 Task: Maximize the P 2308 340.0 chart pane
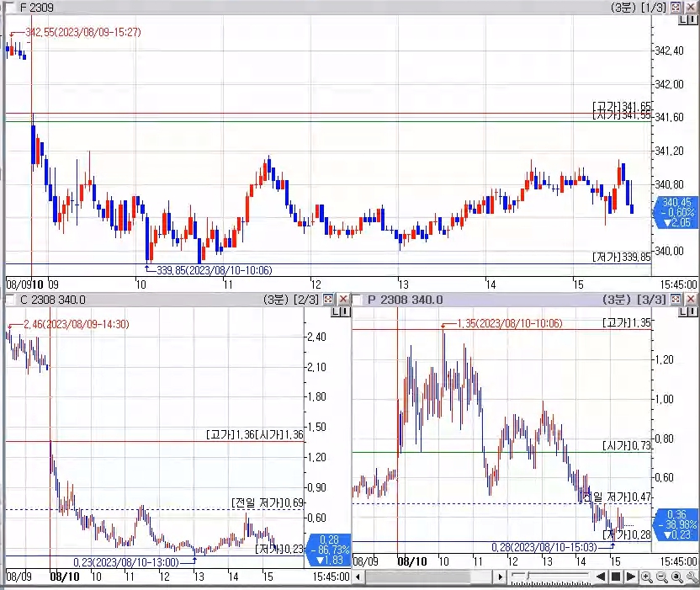click(676, 299)
